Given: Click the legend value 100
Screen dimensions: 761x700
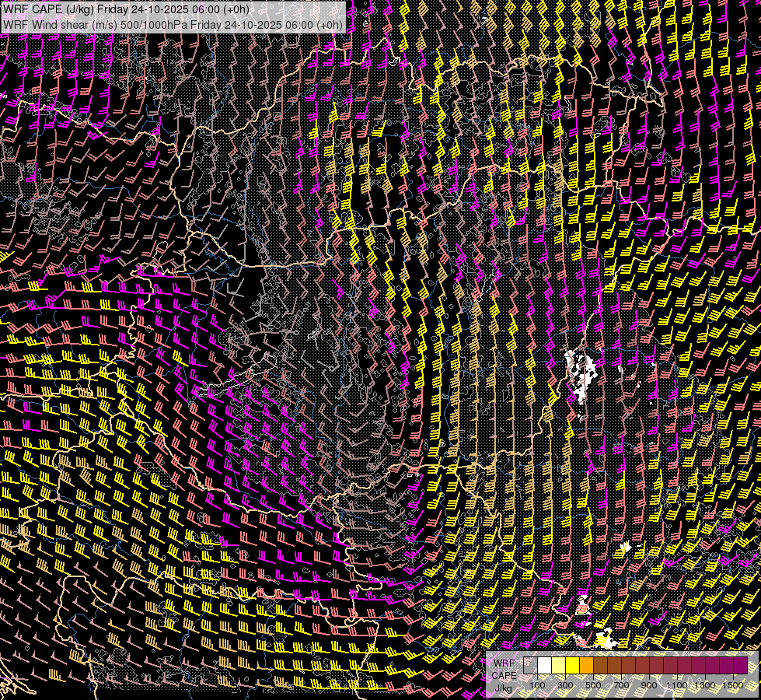Looking at the screenshot, I should 537,685.
